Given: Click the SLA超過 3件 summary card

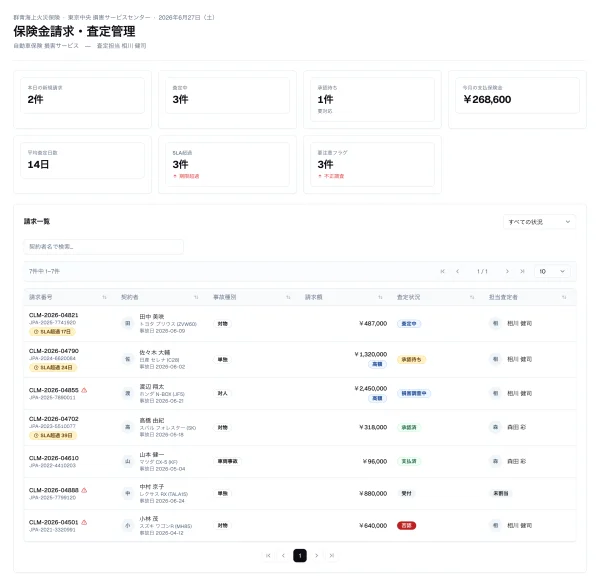Looking at the screenshot, I should point(227,165).
